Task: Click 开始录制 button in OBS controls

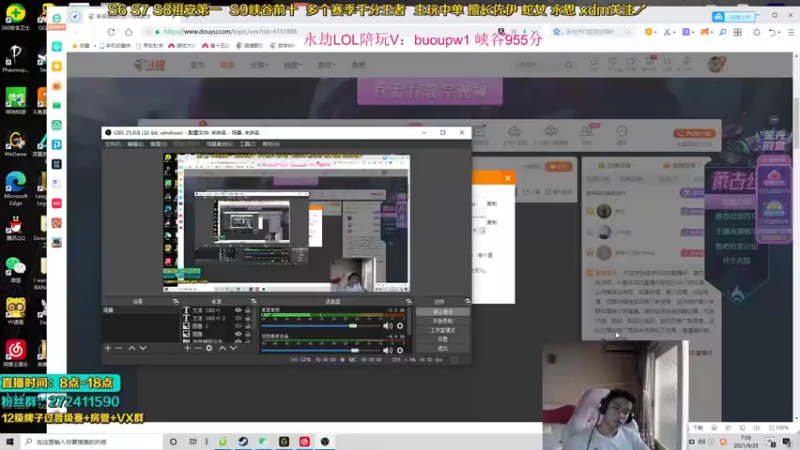Action: pyautogui.click(x=442, y=321)
